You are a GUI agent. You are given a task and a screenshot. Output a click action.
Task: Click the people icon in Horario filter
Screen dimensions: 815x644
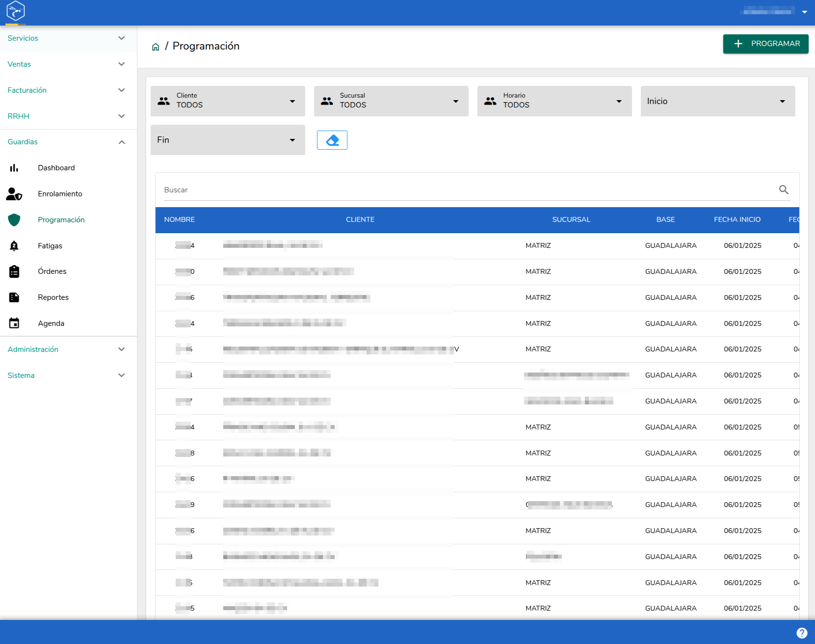(490, 101)
